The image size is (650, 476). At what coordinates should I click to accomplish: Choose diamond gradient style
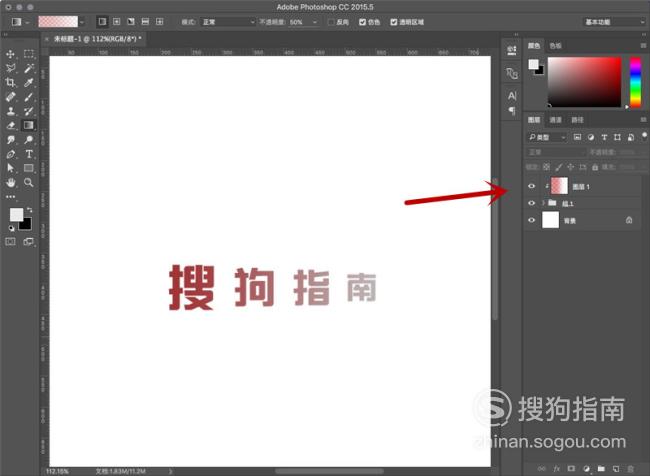click(x=160, y=22)
